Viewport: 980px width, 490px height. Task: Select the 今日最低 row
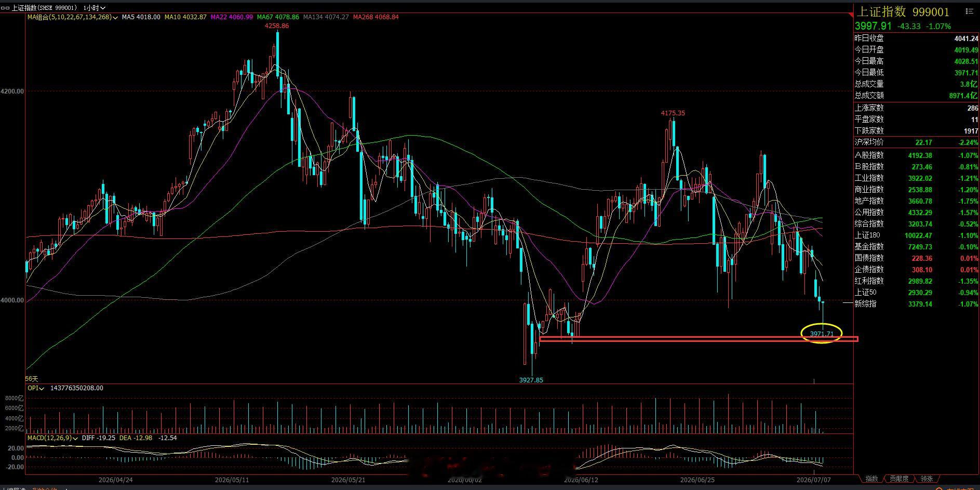(x=917, y=73)
